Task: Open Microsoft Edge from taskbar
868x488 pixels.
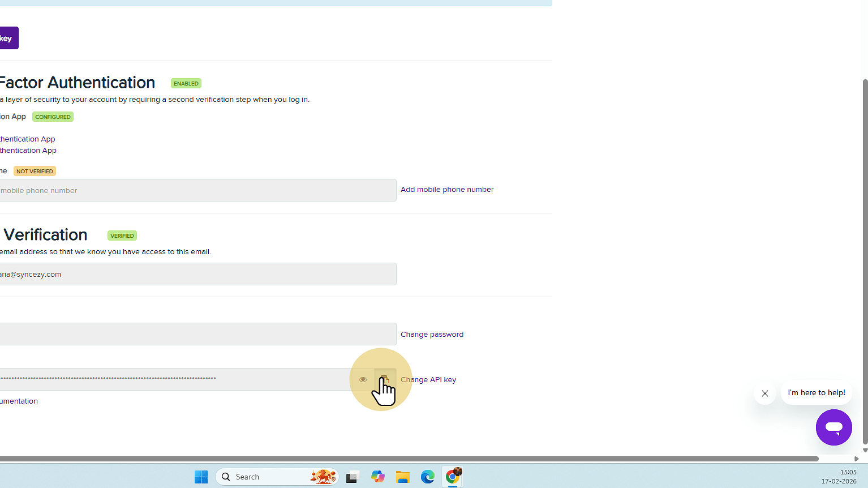Action: [x=428, y=477]
